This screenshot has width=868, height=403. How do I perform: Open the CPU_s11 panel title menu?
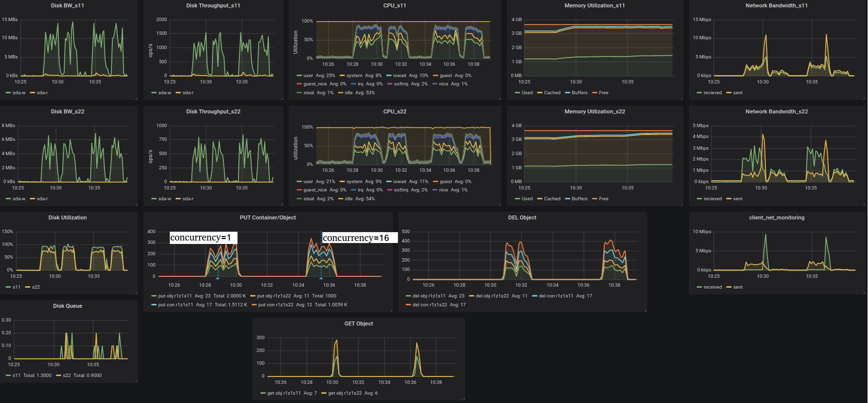point(395,5)
